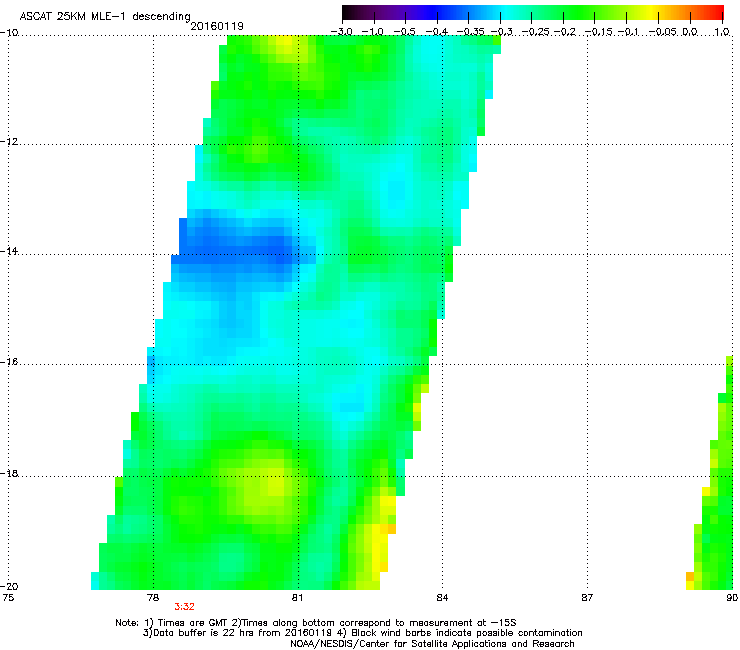Click the 0.0 label on the color bar
Viewport: 740px width, 650px height.
point(690,32)
